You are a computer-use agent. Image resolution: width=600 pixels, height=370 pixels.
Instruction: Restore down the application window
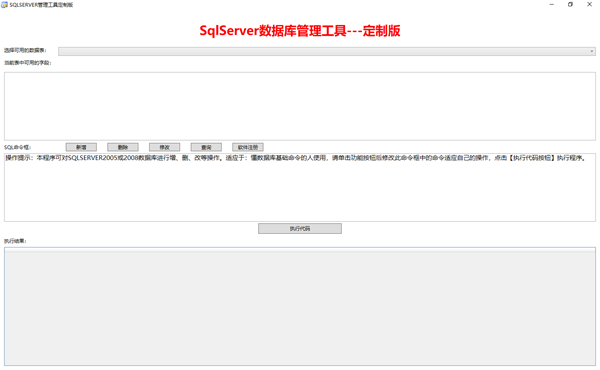[x=571, y=5]
